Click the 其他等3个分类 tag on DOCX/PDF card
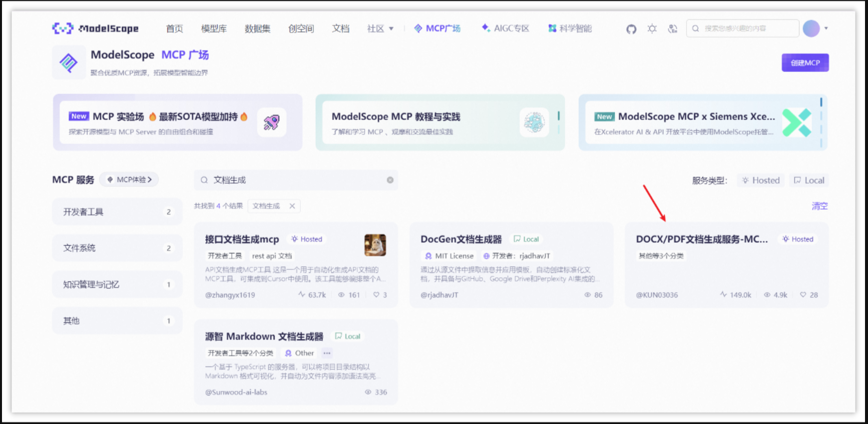The image size is (868, 424). tap(661, 256)
